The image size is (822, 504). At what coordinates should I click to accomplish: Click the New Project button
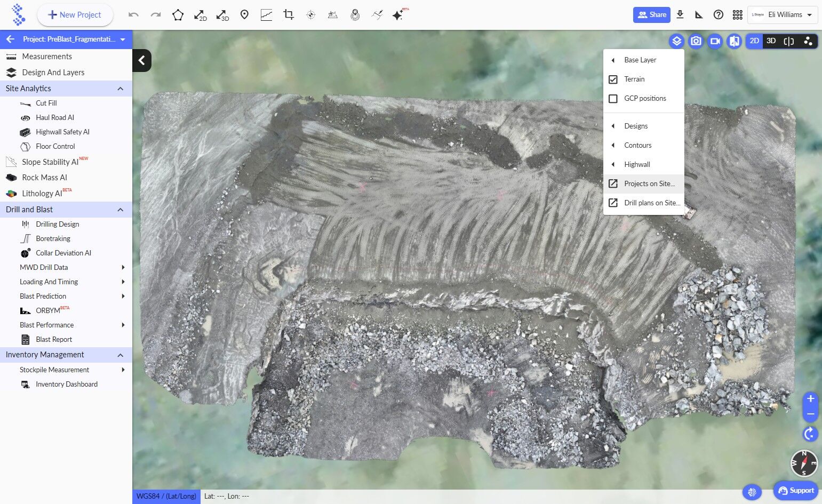(x=75, y=15)
